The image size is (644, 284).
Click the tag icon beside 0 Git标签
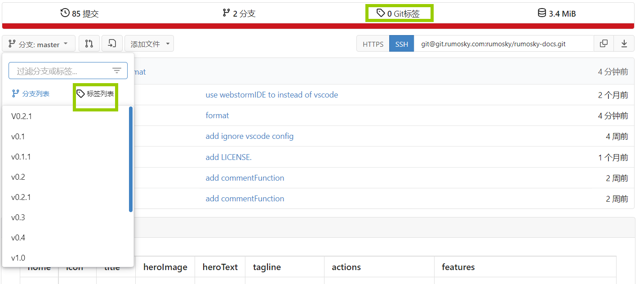(380, 13)
